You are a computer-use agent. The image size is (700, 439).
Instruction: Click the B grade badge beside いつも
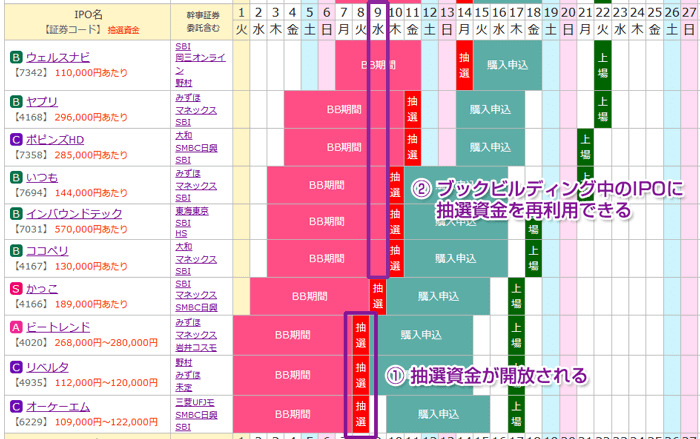coord(16,178)
